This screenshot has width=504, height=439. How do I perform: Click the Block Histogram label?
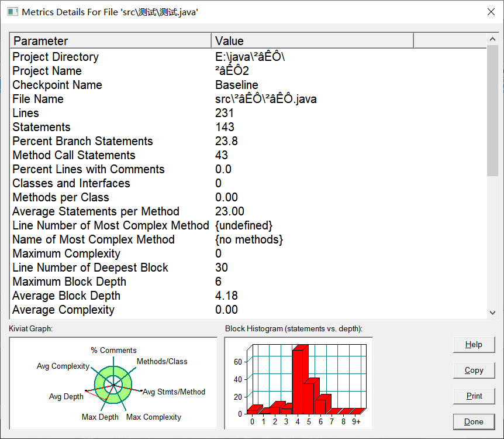294,328
